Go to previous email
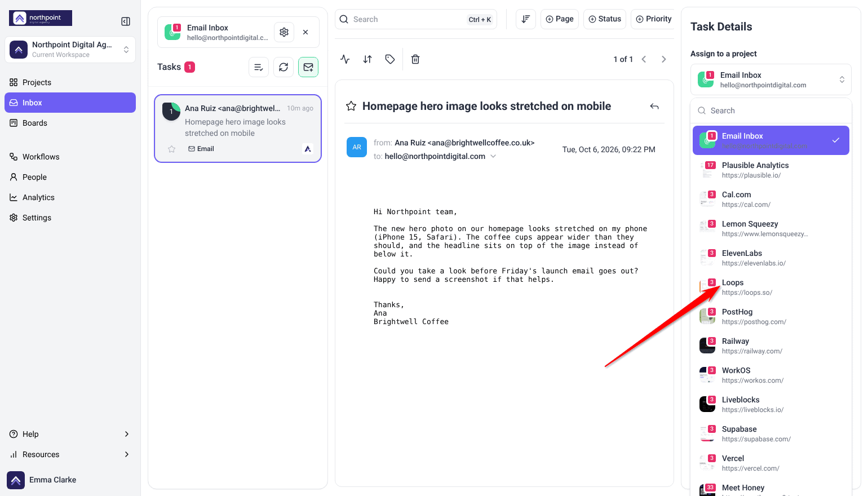Viewport: 868px width, 496px height. [x=644, y=59]
